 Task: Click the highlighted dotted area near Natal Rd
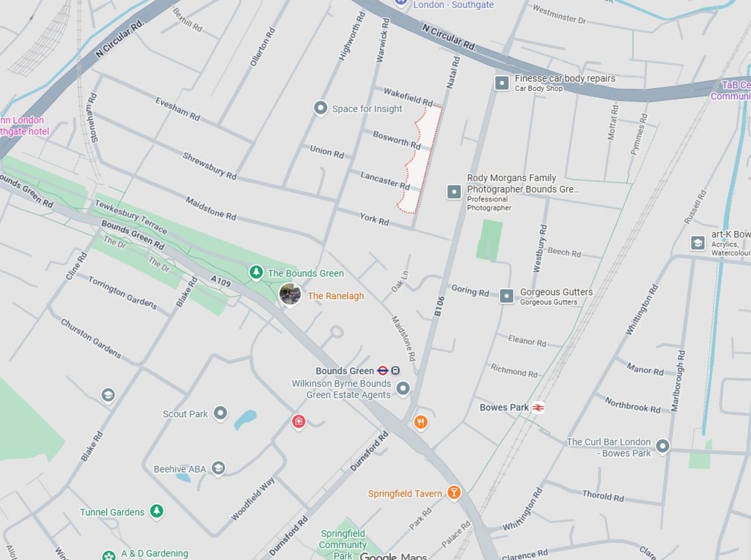[421, 160]
